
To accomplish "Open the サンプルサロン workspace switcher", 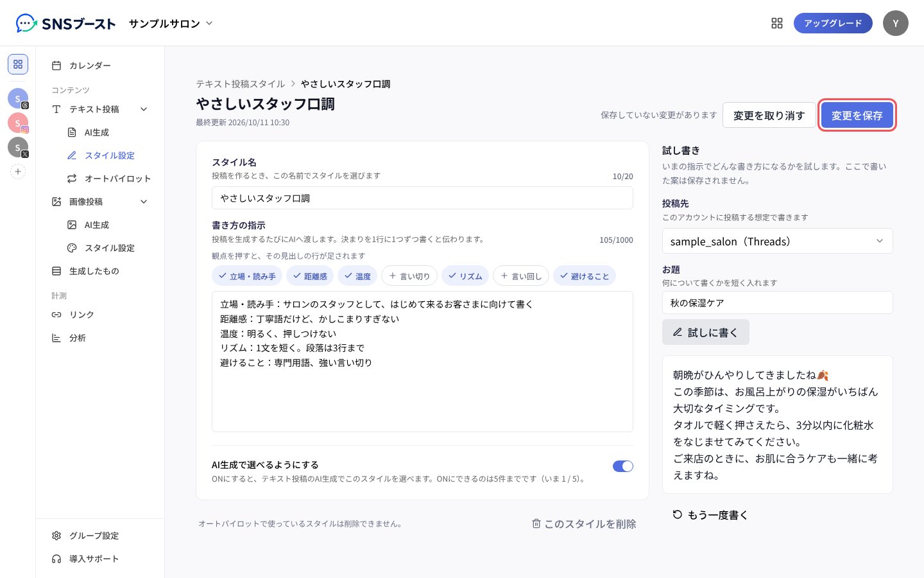I will pos(171,24).
